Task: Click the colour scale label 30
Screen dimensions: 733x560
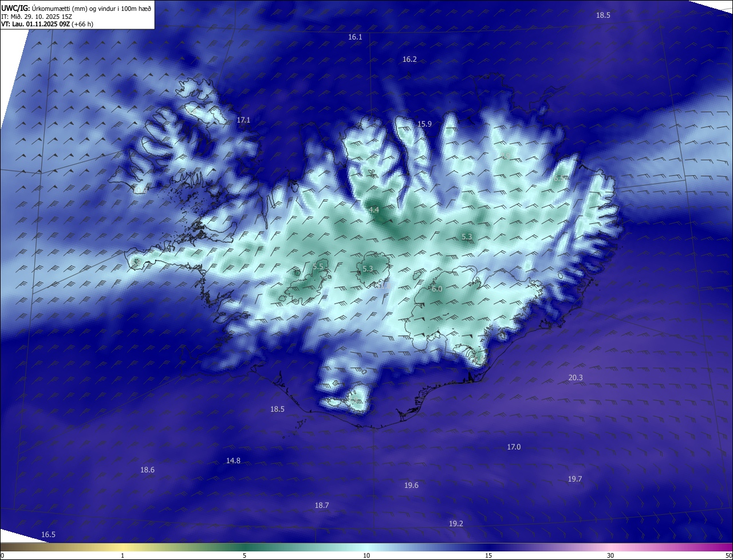Action: [x=610, y=555]
